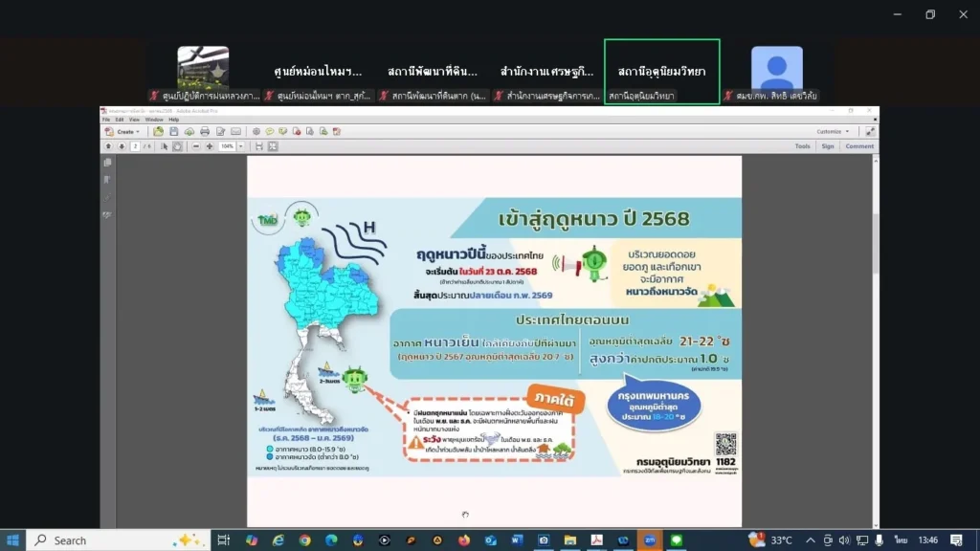Image resolution: width=980 pixels, height=551 pixels.
Task: Open the Comment pane
Action: pos(858,146)
